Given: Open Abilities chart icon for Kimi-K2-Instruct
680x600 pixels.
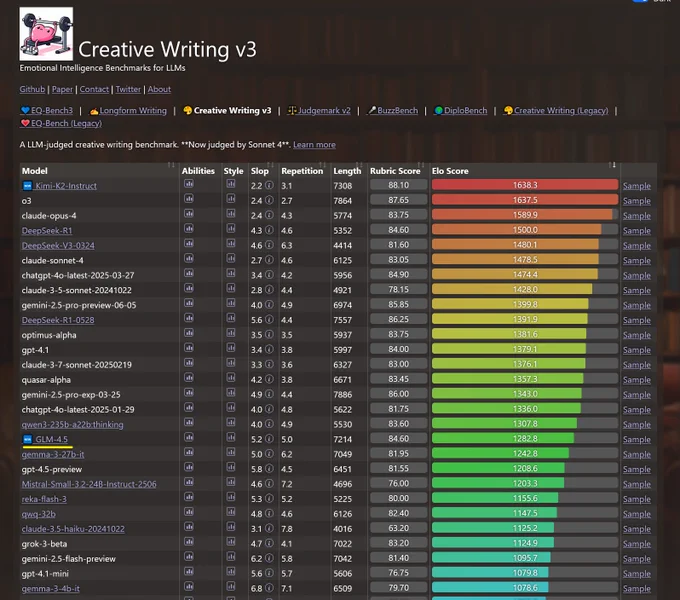Looking at the screenshot, I should coord(189,184).
